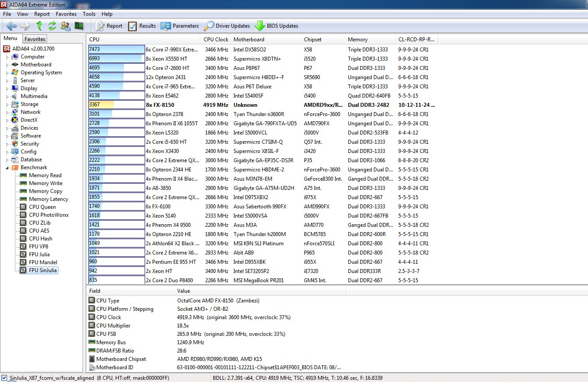Open benchmark Parameters in the toolbar
This screenshot has height=382, width=588.
(x=179, y=26)
